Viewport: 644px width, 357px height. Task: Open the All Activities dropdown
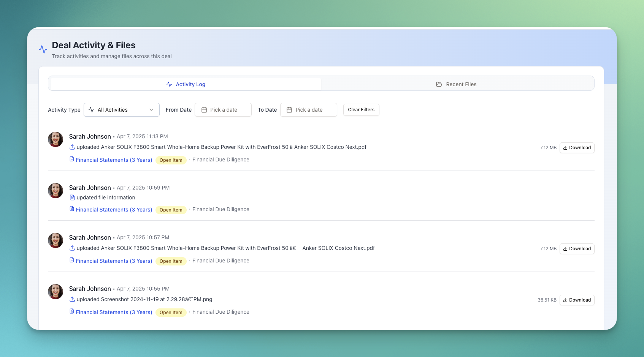(x=121, y=110)
